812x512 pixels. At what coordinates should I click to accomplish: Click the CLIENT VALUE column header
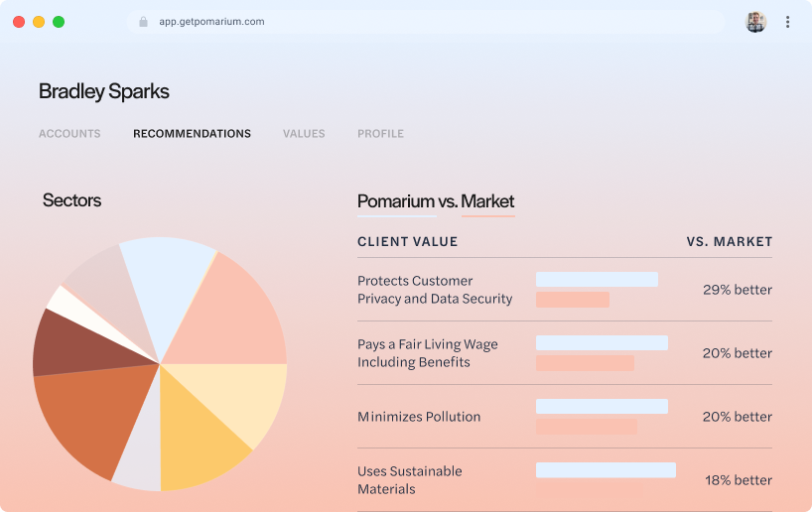(x=408, y=242)
